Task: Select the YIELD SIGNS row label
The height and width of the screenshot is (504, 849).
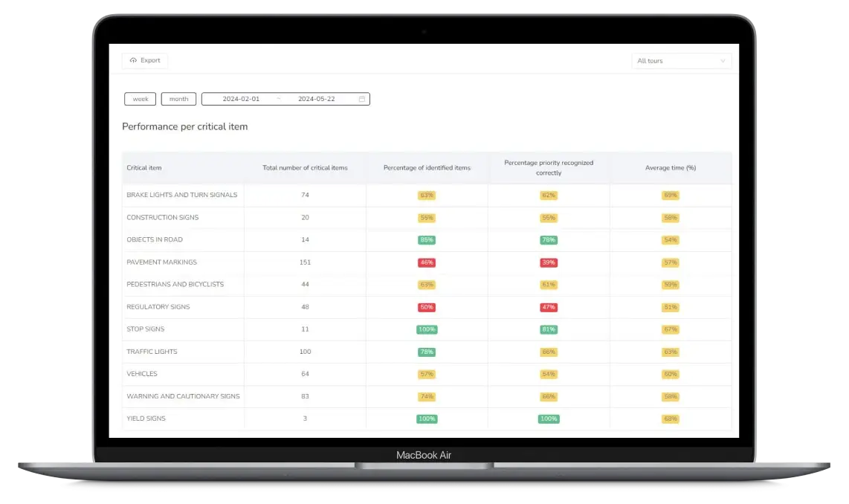Action: click(146, 419)
